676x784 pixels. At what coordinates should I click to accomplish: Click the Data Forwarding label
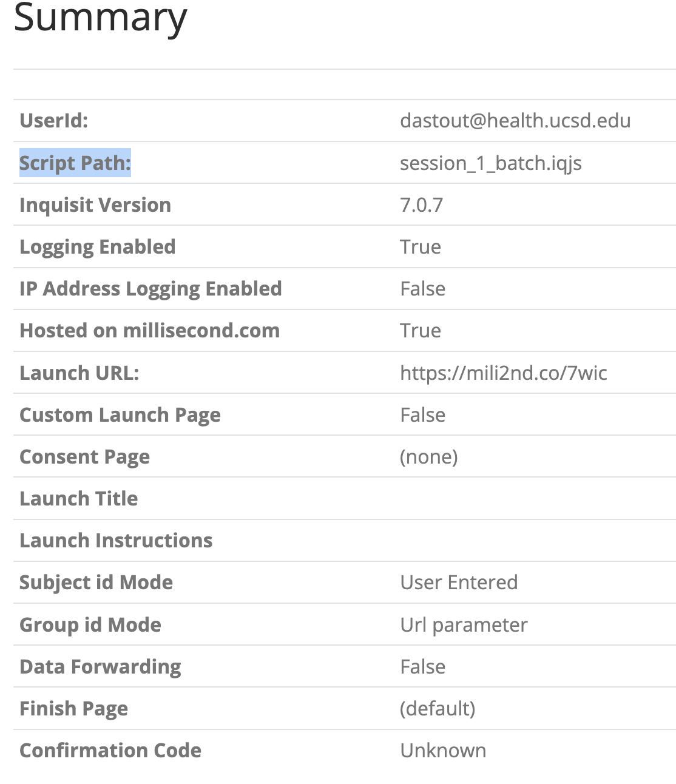[x=100, y=667]
